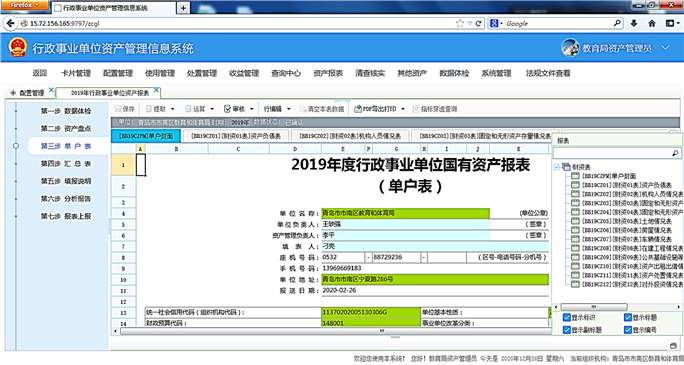The height and width of the screenshot is (365, 684).
Task: Open the new browser tab plus button
Action: coord(183,8)
